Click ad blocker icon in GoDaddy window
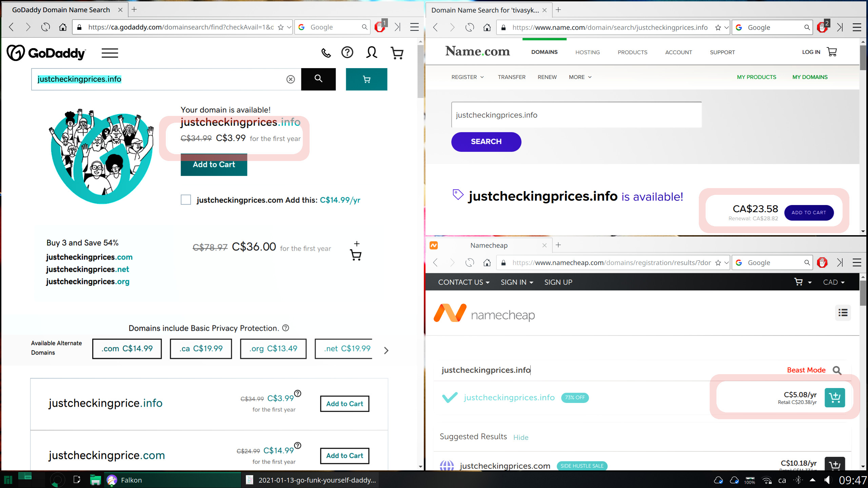Screen dimensions: 868x488 [380, 27]
